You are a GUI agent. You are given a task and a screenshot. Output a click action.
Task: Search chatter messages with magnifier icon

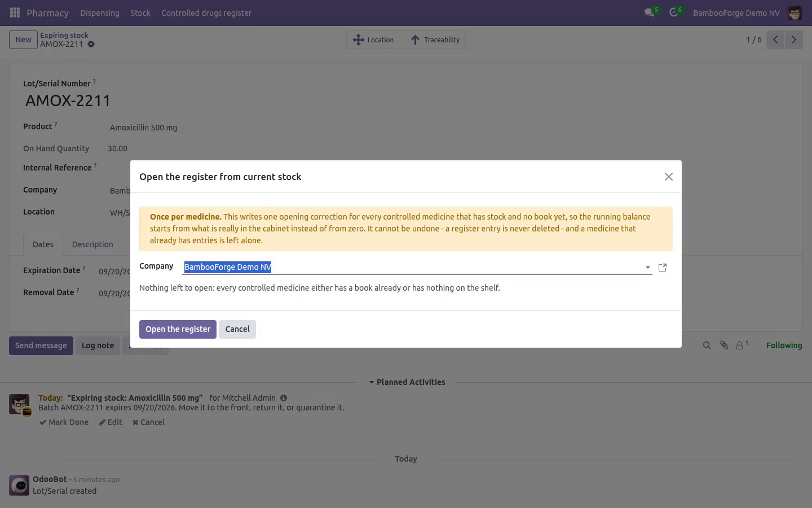(707, 345)
